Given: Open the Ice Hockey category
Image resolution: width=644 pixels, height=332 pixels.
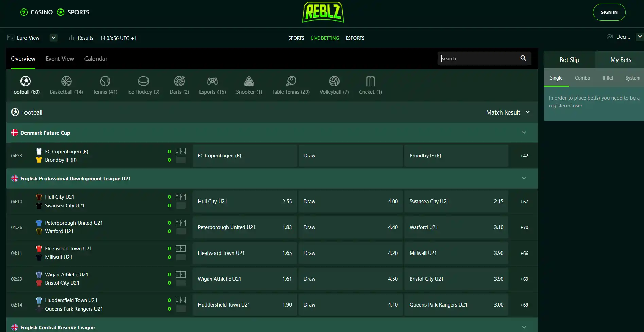Looking at the screenshot, I should click(143, 85).
